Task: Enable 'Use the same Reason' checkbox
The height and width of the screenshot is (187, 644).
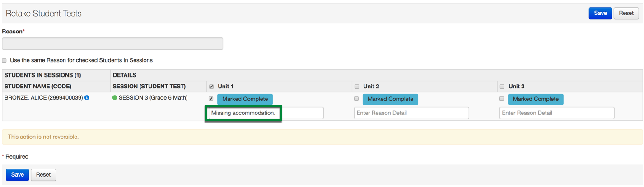Action: [5, 60]
